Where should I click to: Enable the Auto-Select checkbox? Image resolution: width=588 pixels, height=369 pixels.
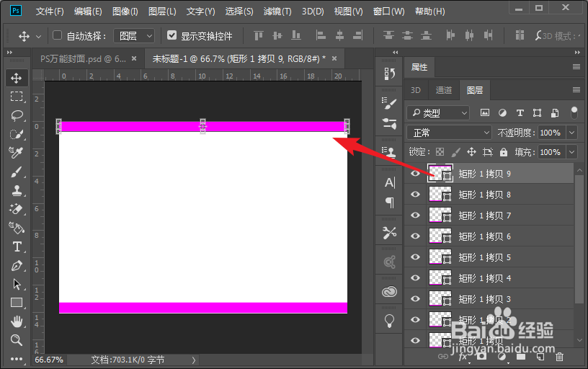[x=57, y=35]
